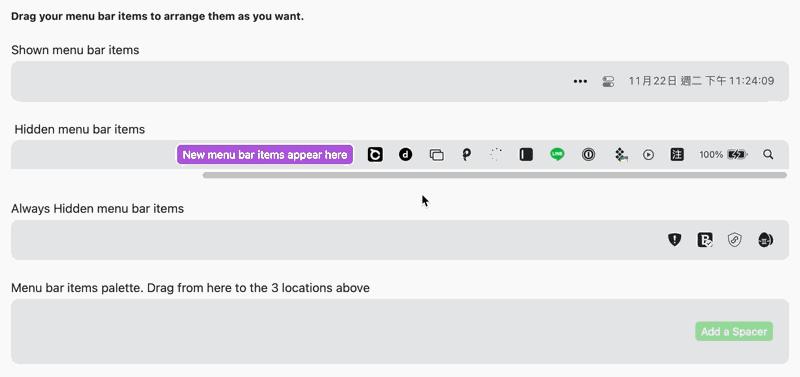800x377 pixels.
Task: Click the date and time clock item
Action: pyautogui.click(x=702, y=81)
